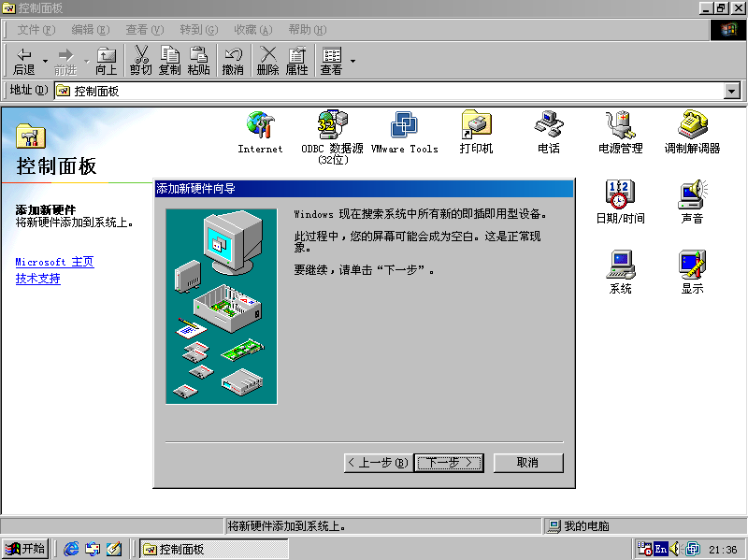This screenshot has width=748, height=560.
Task: Open the VMware Tools icon
Action: click(404, 132)
